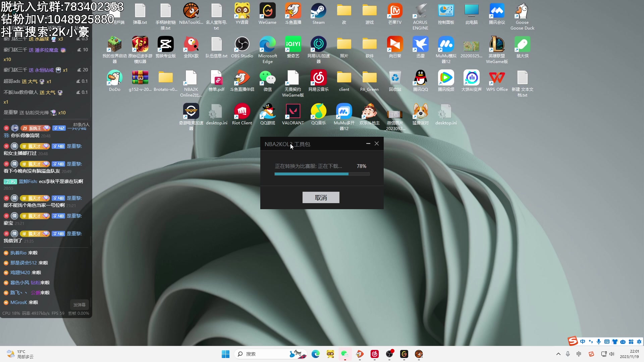Open the 回收站 recycle bin

(395, 81)
